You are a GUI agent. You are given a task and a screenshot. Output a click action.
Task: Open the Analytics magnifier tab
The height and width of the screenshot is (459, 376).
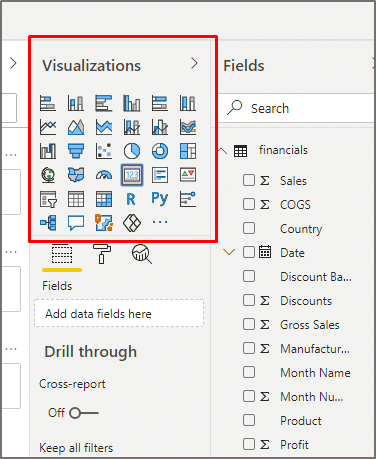click(x=142, y=254)
